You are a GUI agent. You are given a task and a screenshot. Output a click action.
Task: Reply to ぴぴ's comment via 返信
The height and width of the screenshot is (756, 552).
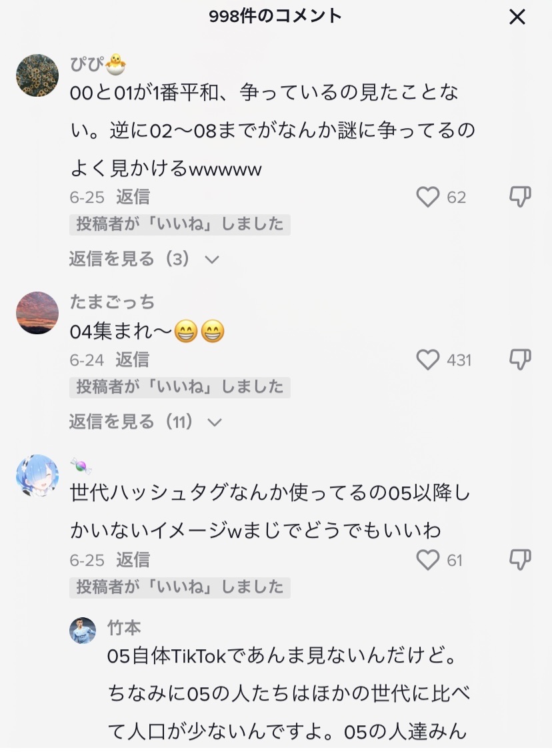click(133, 197)
